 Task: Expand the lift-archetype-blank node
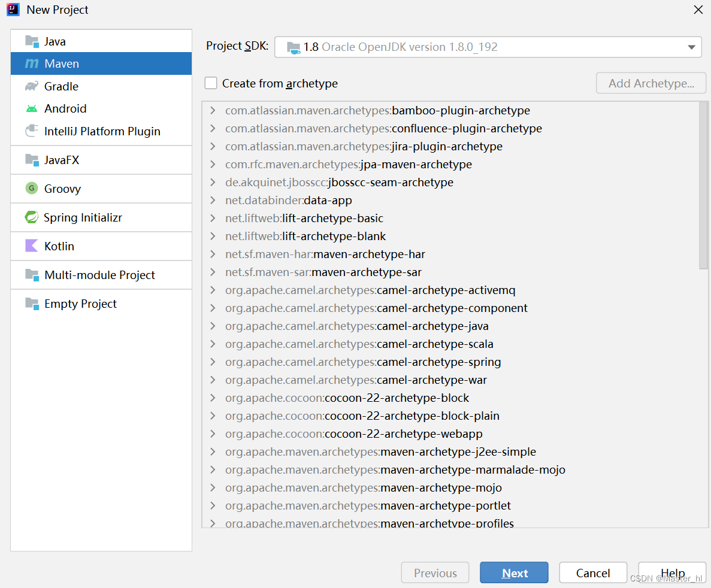point(213,236)
